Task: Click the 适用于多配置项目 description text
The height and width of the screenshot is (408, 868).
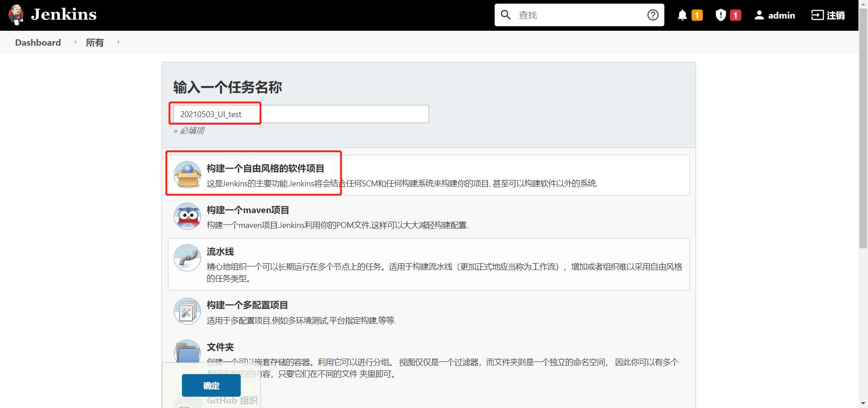Action: click(x=301, y=320)
